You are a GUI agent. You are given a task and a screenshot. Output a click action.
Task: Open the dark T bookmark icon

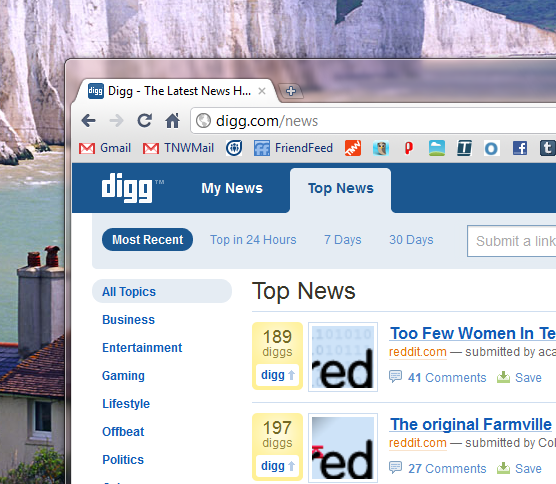coord(464,148)
